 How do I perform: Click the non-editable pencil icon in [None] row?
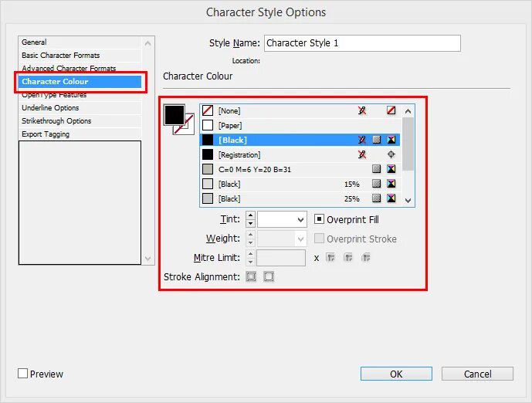362,110
